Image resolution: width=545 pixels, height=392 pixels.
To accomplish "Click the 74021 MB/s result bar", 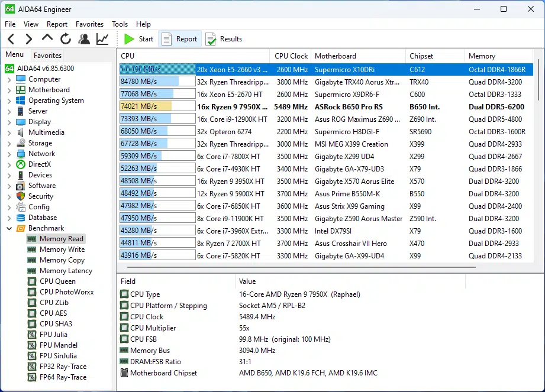I will [x=157, y=106].
